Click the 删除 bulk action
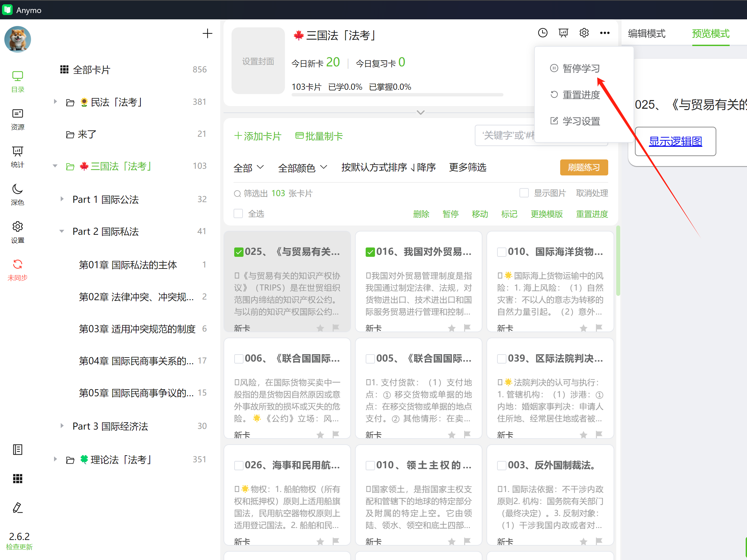747x560 pixels. 421,214
